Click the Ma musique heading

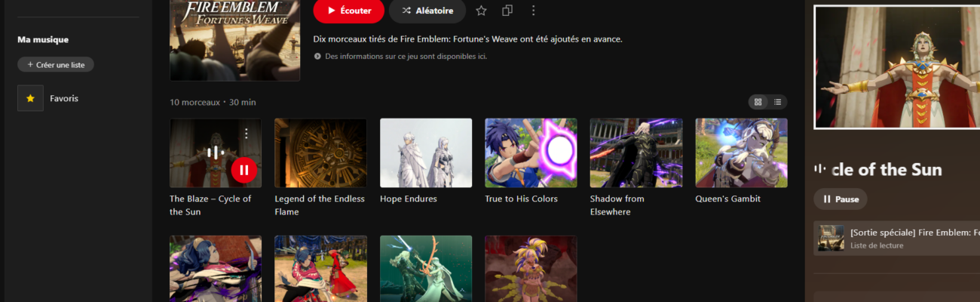[43, 40]
